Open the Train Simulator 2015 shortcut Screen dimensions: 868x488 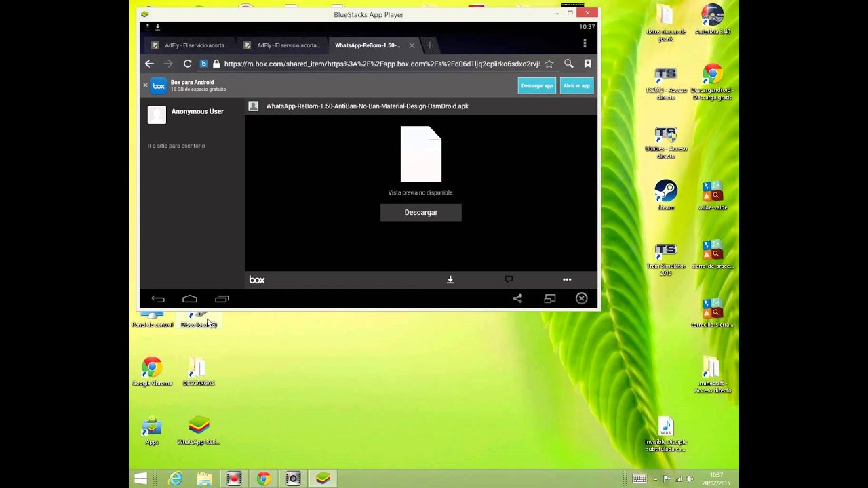(x=666, y=259)
